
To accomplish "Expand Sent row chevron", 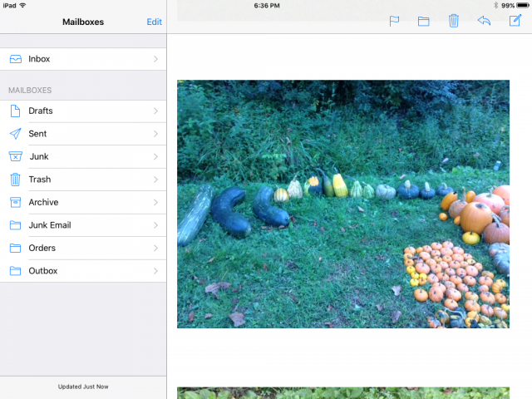I will coord(155,134).
